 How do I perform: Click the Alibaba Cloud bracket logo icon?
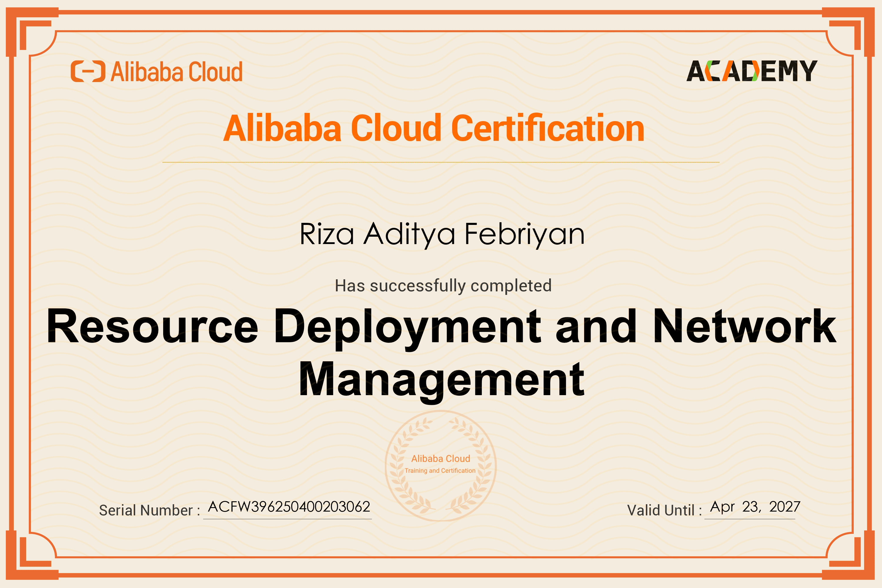(88, 71)
